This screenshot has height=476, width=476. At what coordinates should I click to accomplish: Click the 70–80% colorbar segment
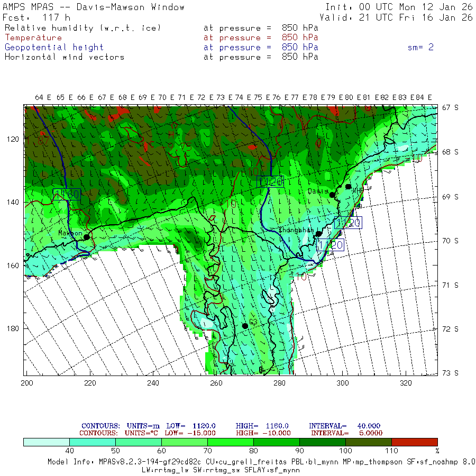[231, 442]
